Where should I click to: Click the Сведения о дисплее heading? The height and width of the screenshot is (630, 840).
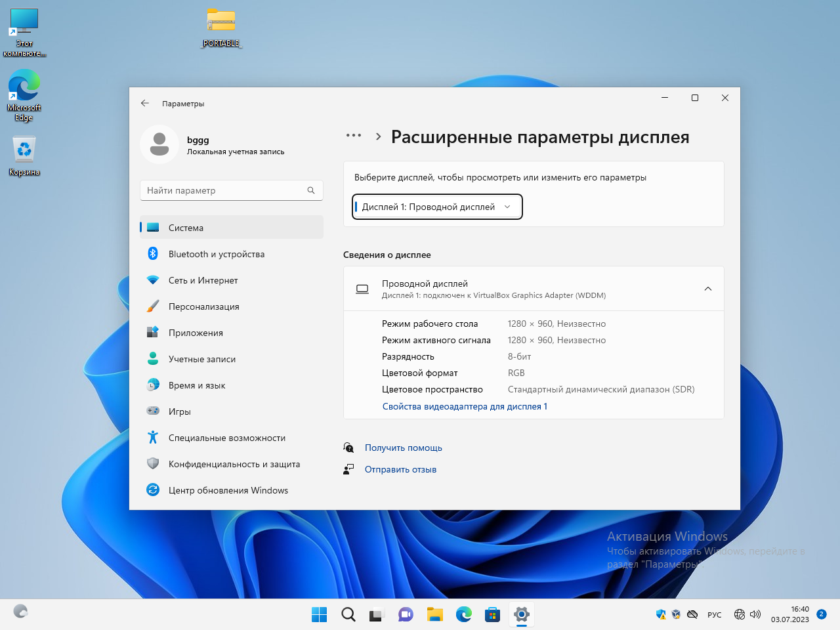click(x=387, y=255)
